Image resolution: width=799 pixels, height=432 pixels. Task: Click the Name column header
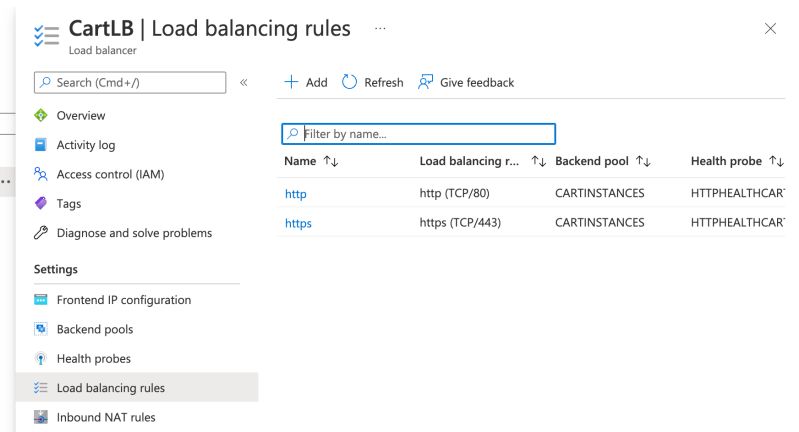[300, 161]
